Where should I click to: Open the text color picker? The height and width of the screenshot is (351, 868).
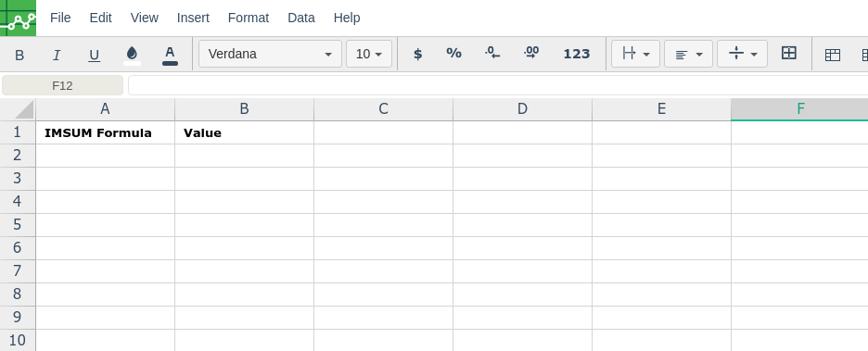pyautogui.click(x=170, y=55)
